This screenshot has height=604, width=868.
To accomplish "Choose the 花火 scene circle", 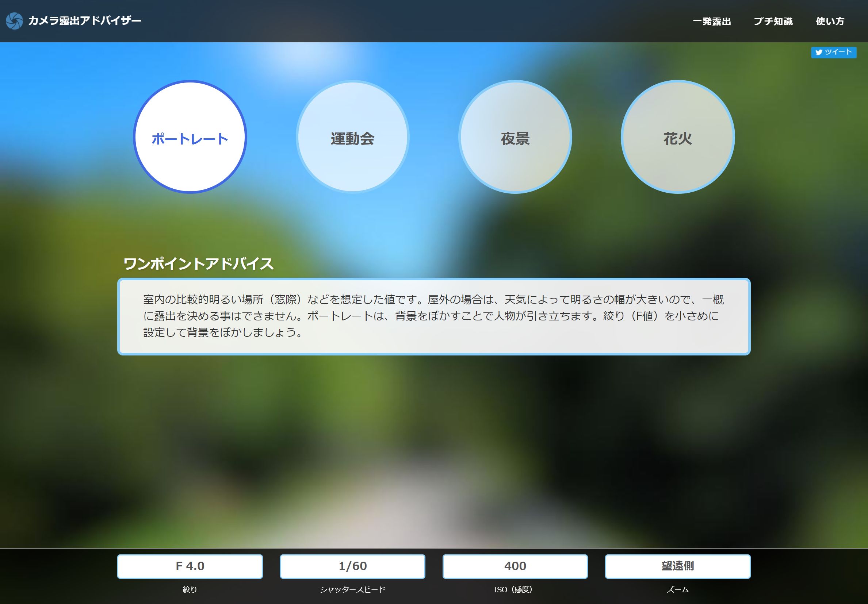I will pos(677,137).
